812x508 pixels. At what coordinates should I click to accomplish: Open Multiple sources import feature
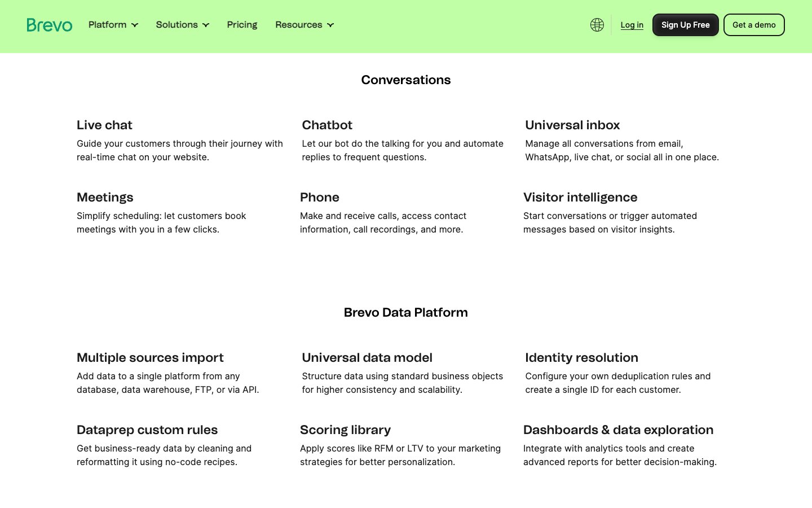[x=150, y=358]
